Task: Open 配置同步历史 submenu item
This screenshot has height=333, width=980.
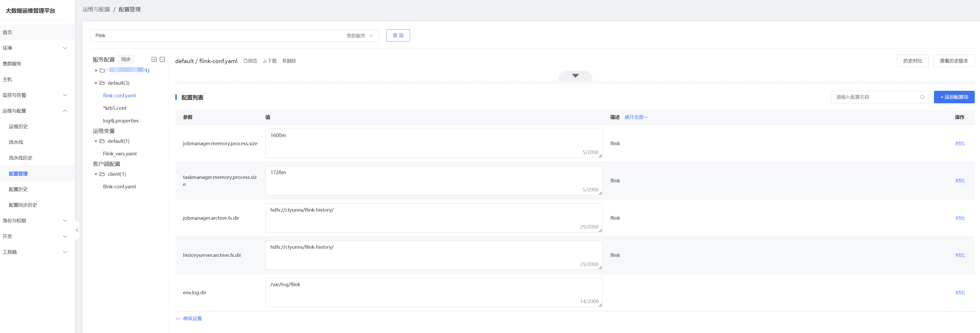Action: pyautogui.click(x=37, y=205)
